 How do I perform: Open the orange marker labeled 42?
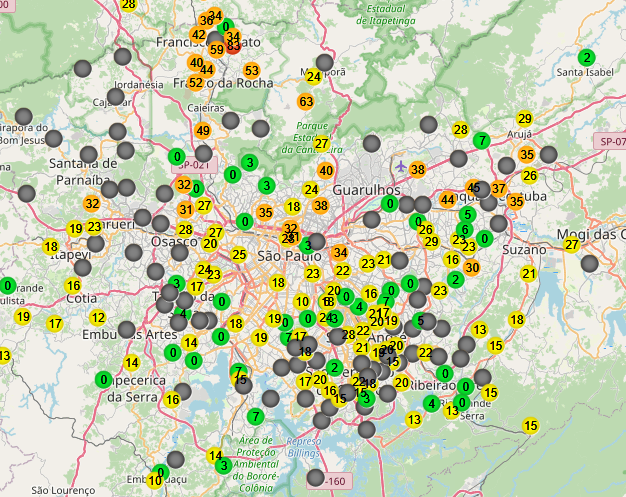(198, 35)
